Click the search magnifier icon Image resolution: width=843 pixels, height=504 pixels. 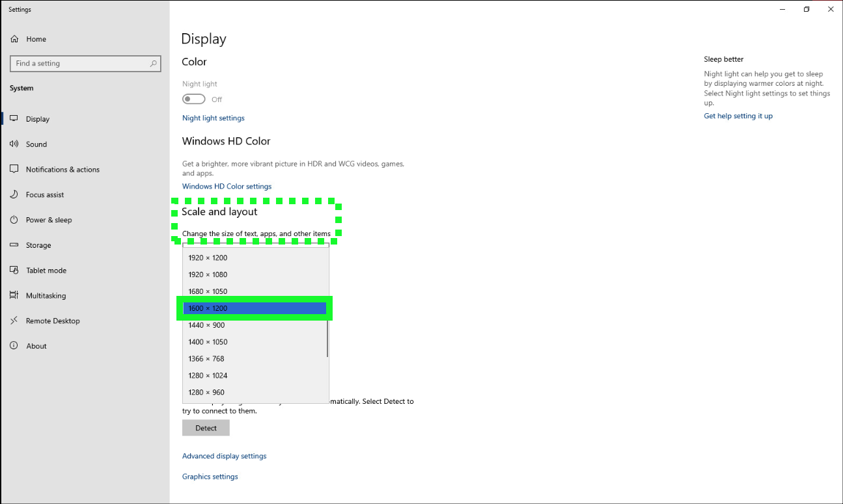point(154,64)
